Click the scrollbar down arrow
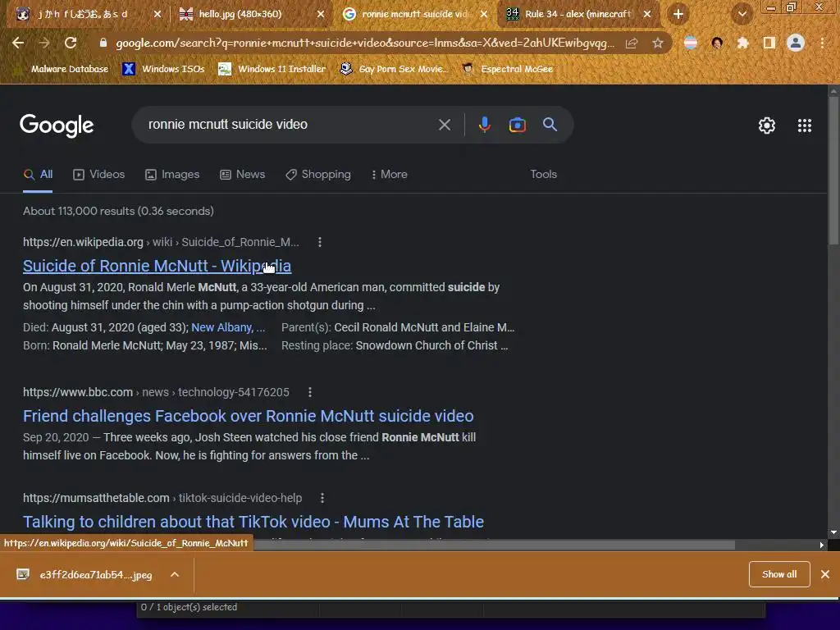This screenshot has height=630, width=840. pyautogui.click(x=833, y=532)
